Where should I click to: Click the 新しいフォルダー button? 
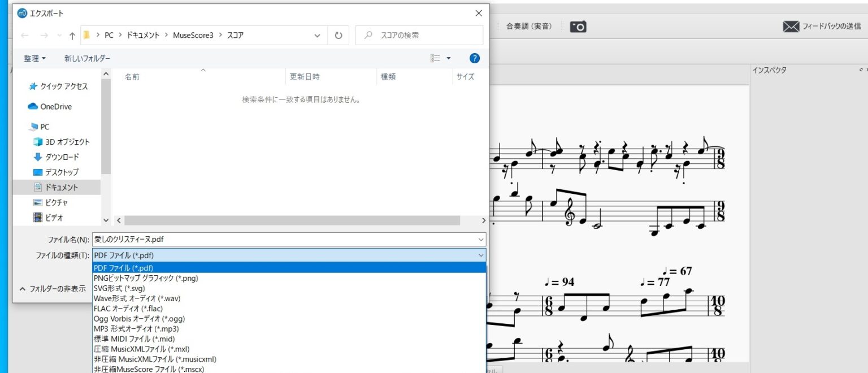[x=88, y=58]
